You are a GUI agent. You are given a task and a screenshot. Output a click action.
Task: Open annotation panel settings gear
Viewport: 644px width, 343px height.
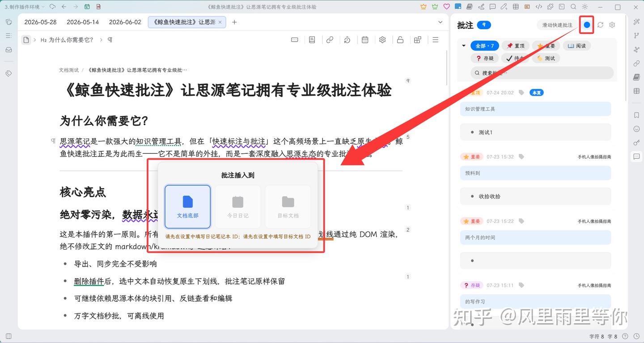612,25
